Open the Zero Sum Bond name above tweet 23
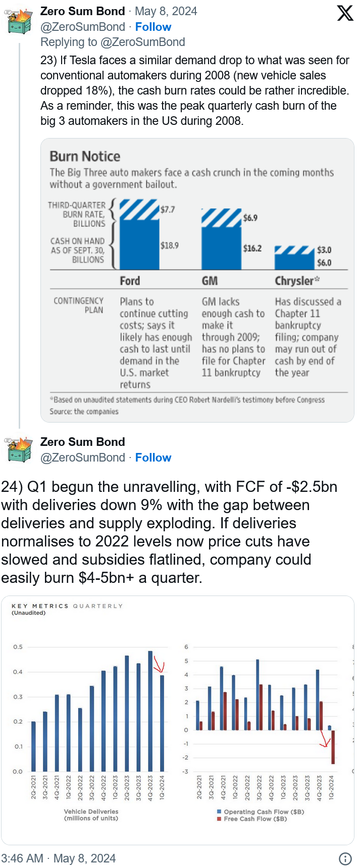The height and width of the screenshot is (868, 358). [82, 11]
